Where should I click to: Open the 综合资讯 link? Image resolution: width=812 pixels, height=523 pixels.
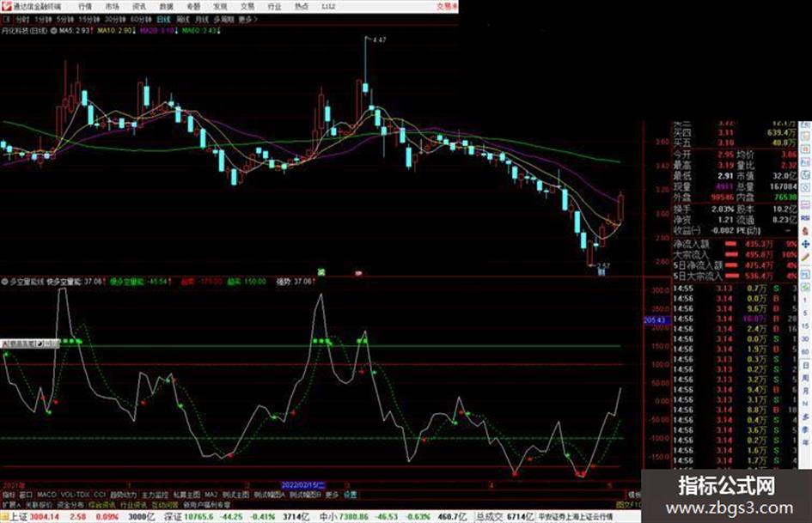click(x=102, y=505)
